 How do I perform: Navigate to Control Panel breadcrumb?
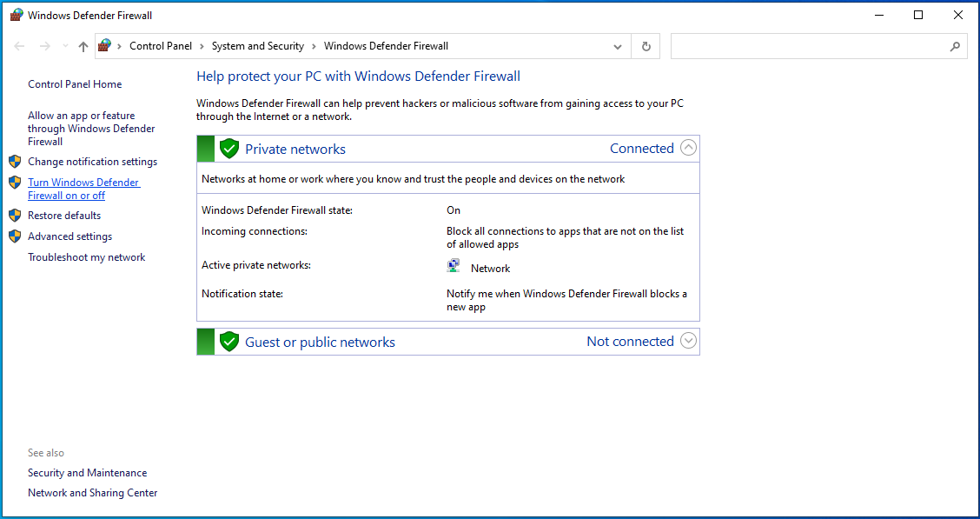pos(161,46)
